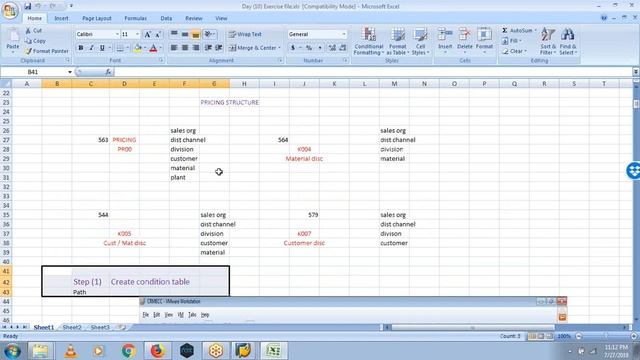
Task: Toggle Bold formatting
Action: pos(81,48)
